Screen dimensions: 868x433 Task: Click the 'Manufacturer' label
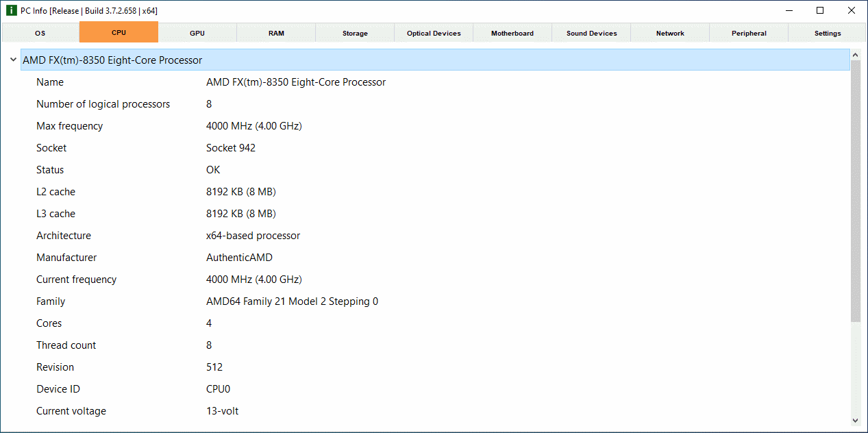pos(66,258)
